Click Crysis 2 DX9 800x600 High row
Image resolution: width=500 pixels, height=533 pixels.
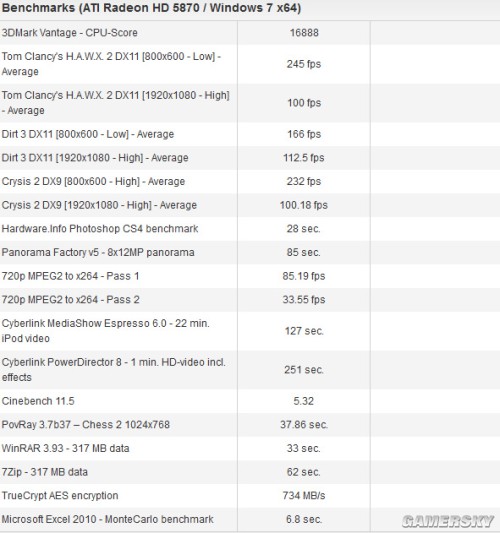[250, 181]
